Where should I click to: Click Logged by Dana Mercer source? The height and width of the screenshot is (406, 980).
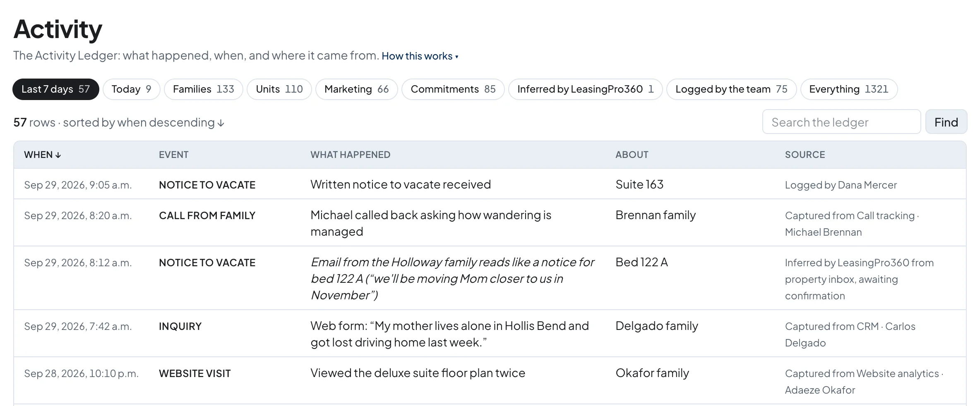[841, 185]
